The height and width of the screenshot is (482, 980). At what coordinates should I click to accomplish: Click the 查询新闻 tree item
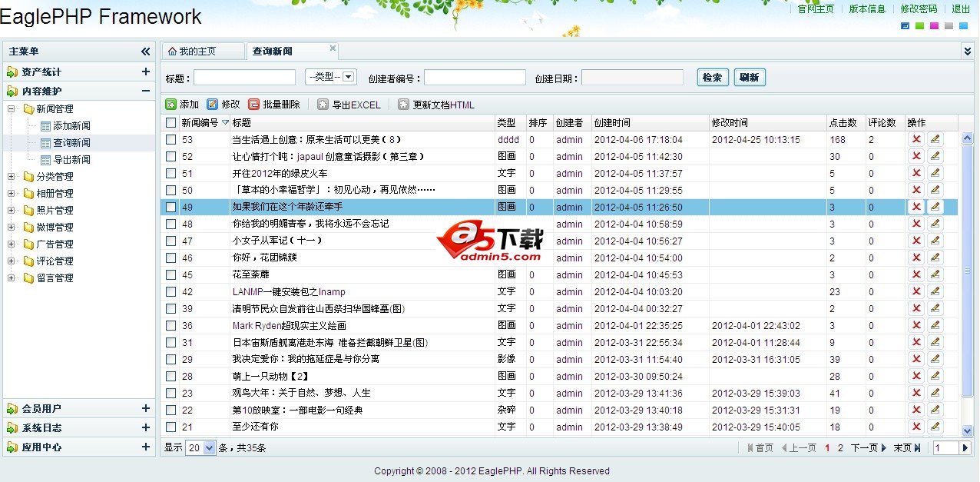71,143
